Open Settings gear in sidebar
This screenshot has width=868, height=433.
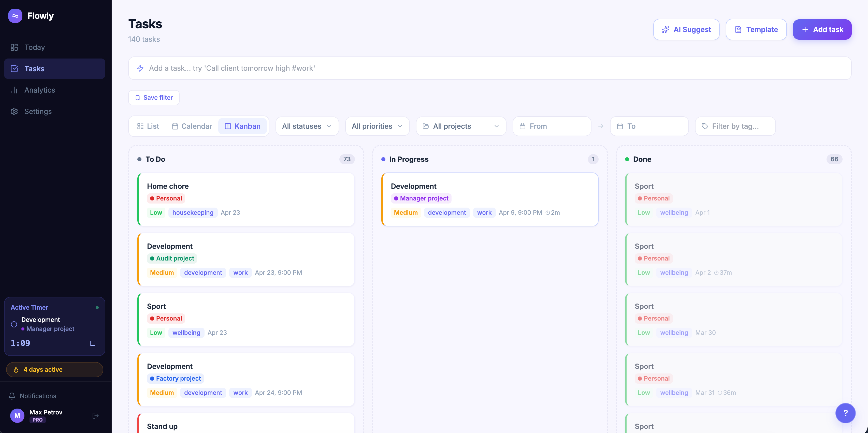pos(38,111)
